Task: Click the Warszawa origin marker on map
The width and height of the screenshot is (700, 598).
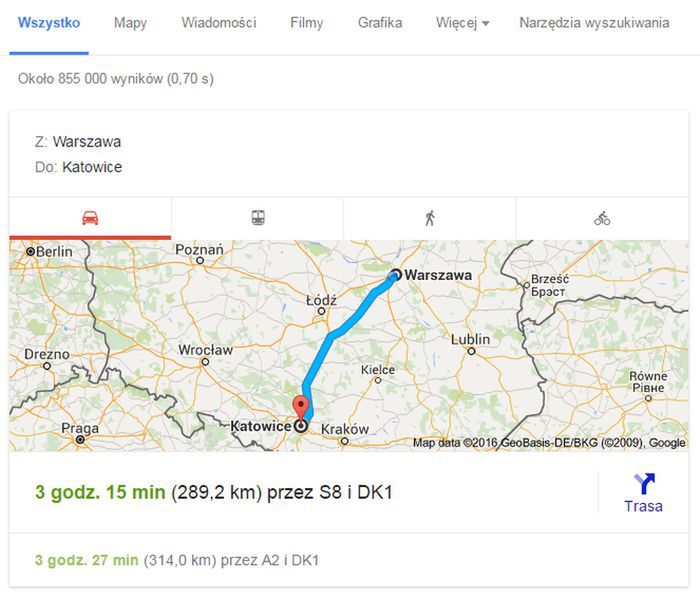Action: (396, 274)
